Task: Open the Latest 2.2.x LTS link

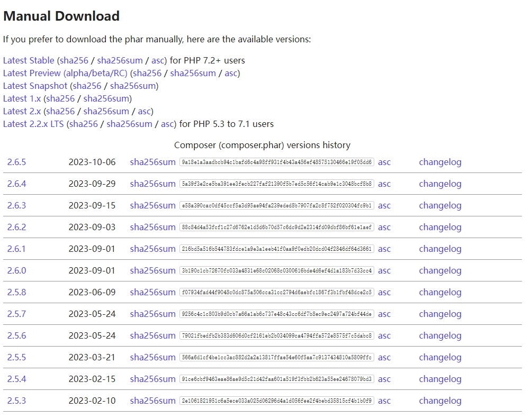Action: [x=33, y=124]
